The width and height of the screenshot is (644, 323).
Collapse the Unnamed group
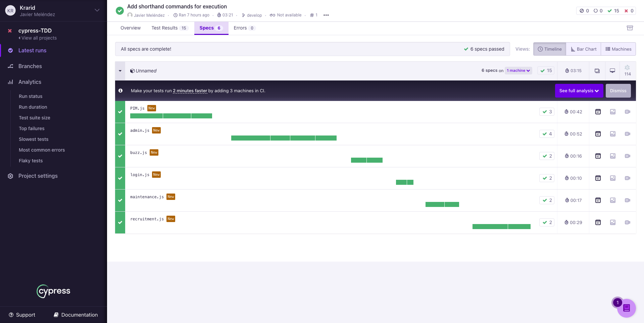120,71
